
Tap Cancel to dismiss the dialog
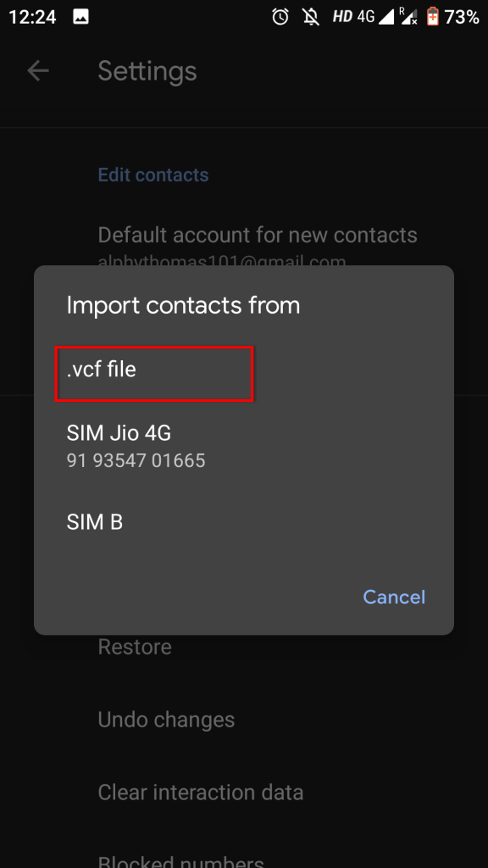pyautogui.click(x=393, y=597)
